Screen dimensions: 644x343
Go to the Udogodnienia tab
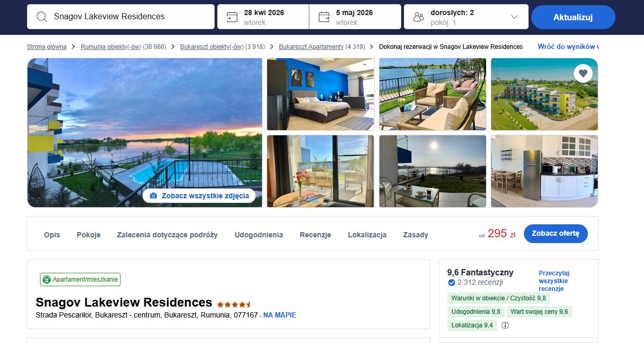(259, 235)
